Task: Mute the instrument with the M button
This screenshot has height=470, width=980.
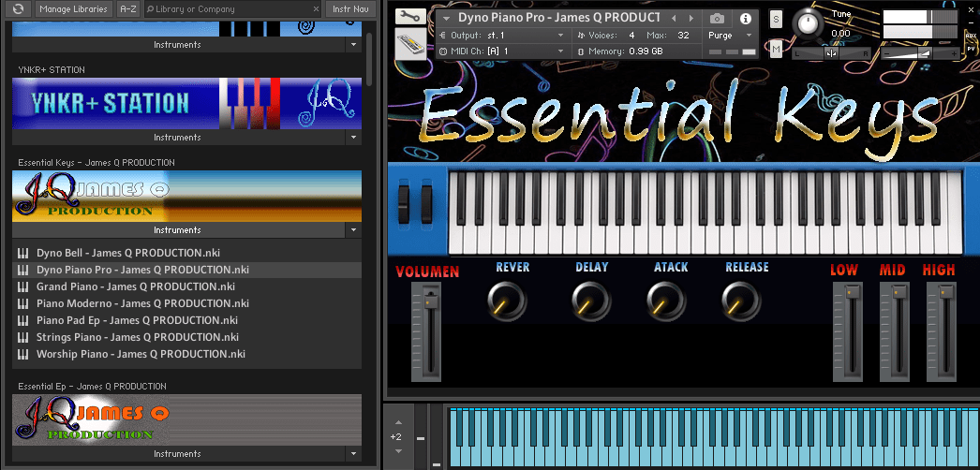Action: tap(777, 49)
